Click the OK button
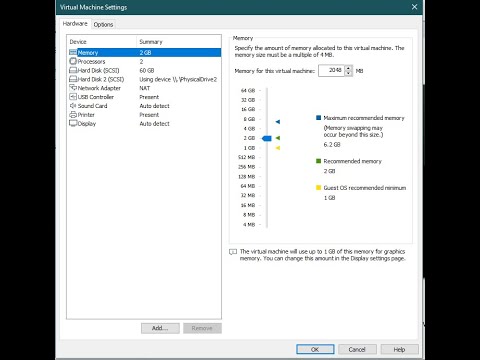 [x=315, y=349]
